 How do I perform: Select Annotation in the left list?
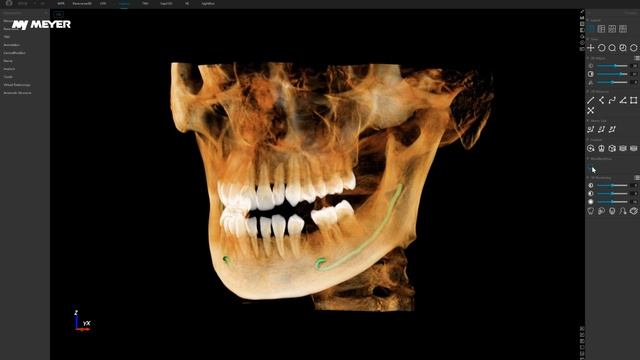(x=12, y=45)
